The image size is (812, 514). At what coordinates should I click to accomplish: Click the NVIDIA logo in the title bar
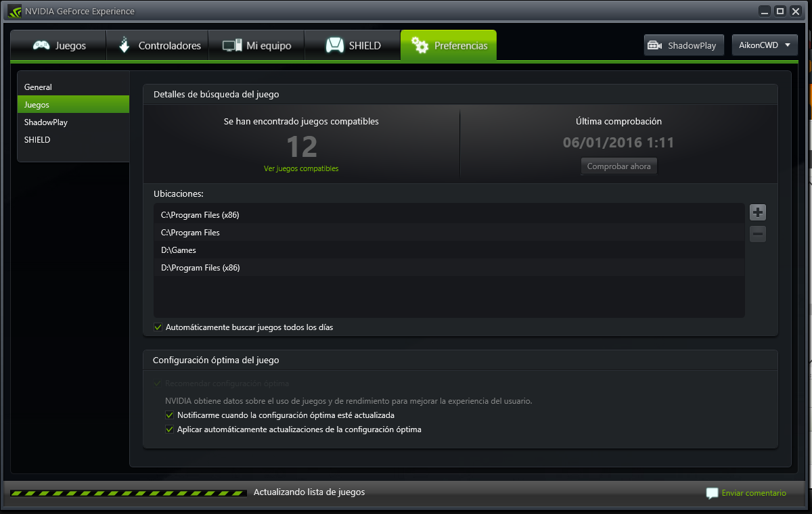pyautogui.click(x=15, y=11)
